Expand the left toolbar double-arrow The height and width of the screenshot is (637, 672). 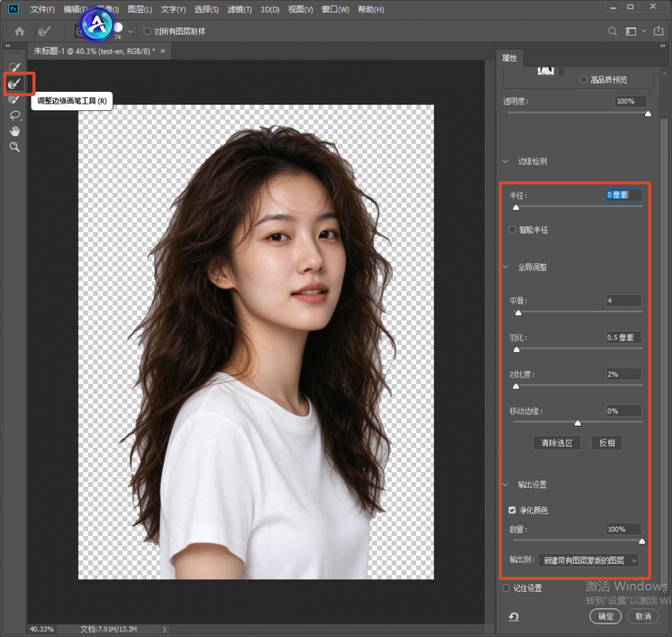coord(8,45)
